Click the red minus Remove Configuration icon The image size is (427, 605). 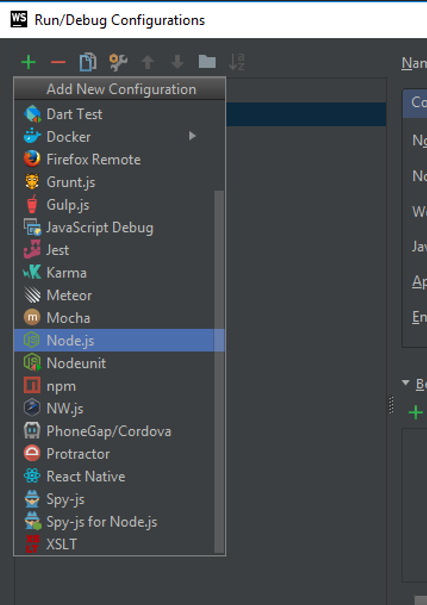pyautogui.click(x=58, y=62)
